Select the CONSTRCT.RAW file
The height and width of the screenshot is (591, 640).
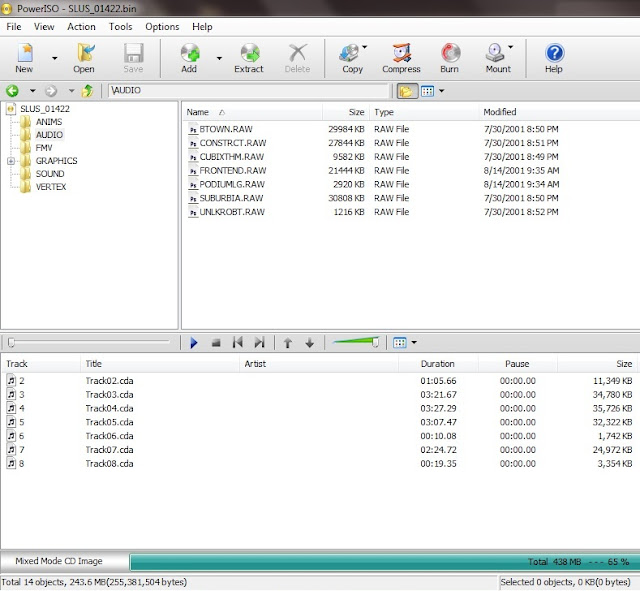coord(233,143)
